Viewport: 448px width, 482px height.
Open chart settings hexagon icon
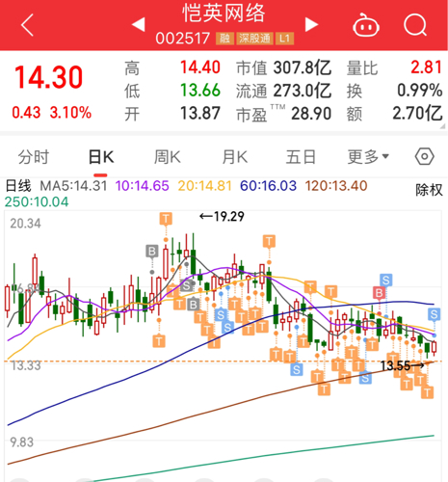[425, 157]
